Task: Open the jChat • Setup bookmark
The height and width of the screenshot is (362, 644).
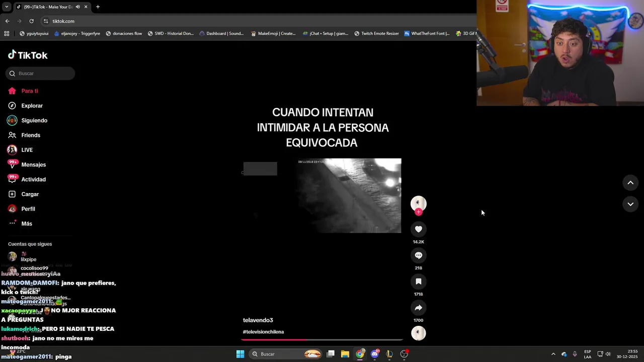Action: (x=326, y=34)
